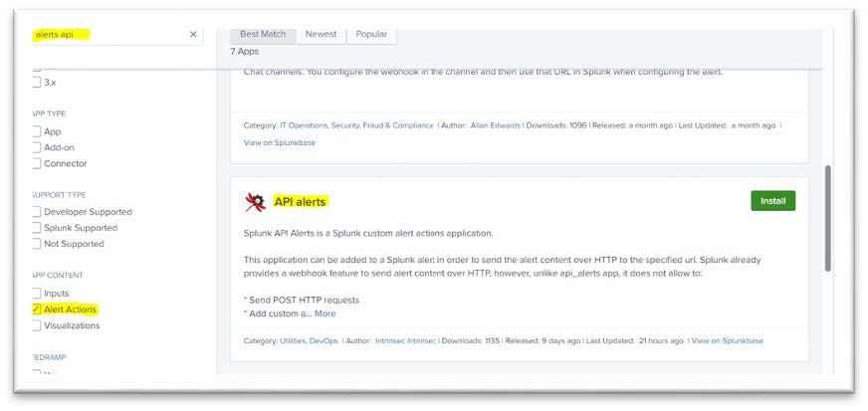Click the SUPPORT TYPE section heading
Image resolution: width=868 pixels, height=411 pixels.
pos(59,195)
